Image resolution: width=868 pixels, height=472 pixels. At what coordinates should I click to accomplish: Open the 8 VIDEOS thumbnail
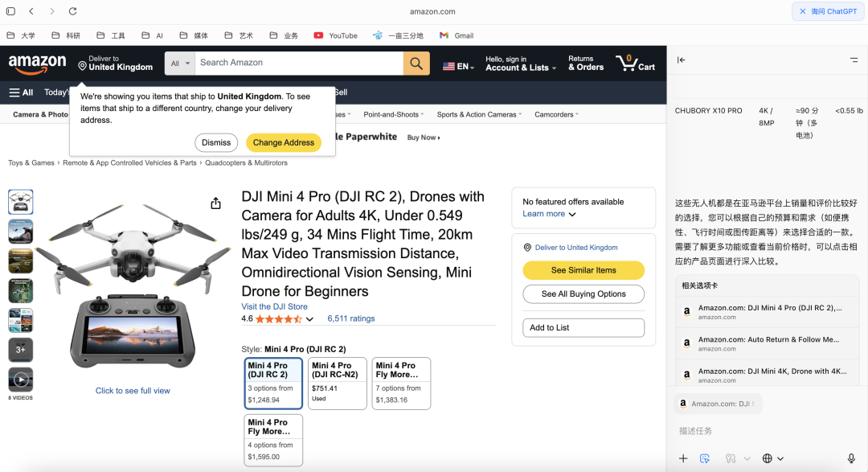(x=20, y=380)
